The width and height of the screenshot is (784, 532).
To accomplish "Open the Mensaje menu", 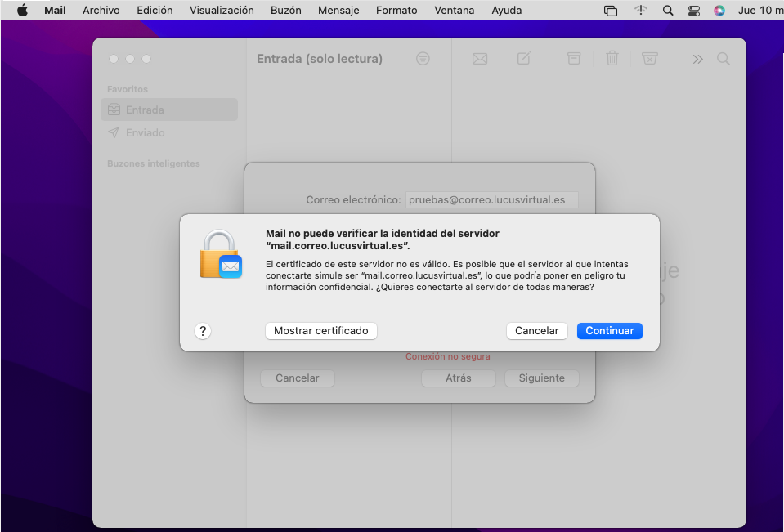I will pyautogui.click(x=338, y=10).
